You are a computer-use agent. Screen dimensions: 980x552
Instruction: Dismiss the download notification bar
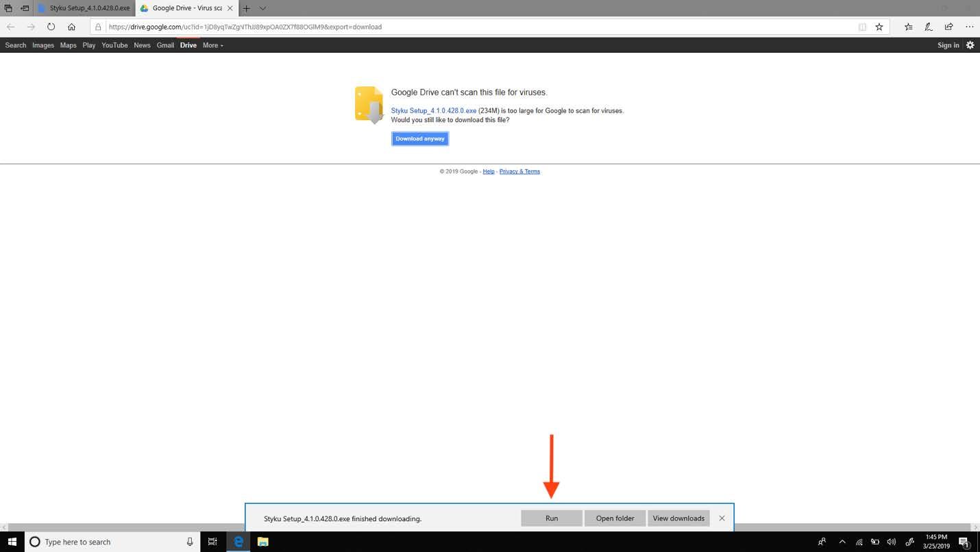pos(722,518)
